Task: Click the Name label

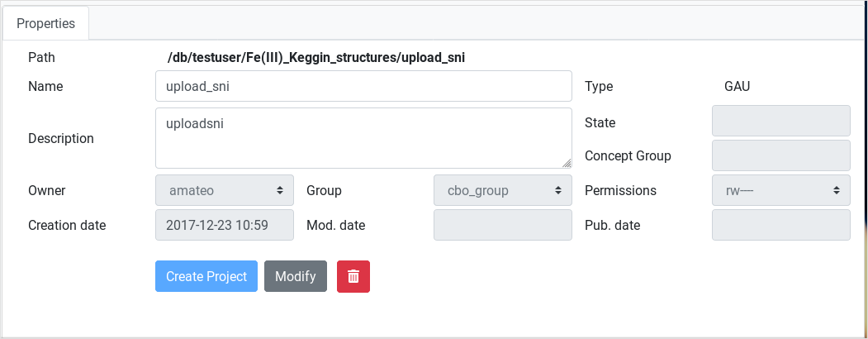Action: click(45, 87)
